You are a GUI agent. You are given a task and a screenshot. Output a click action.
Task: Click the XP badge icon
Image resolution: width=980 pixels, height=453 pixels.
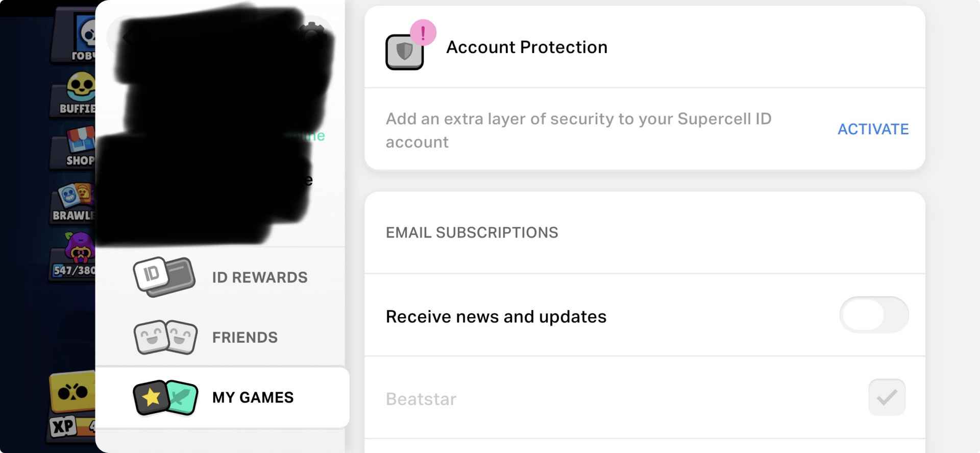point(63,426)
